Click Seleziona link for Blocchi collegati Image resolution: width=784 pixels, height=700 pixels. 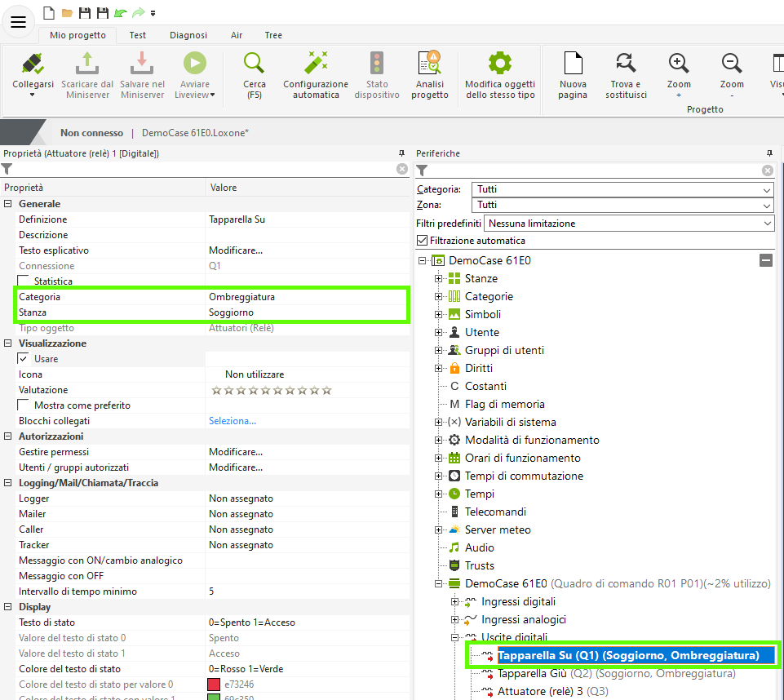233,421
